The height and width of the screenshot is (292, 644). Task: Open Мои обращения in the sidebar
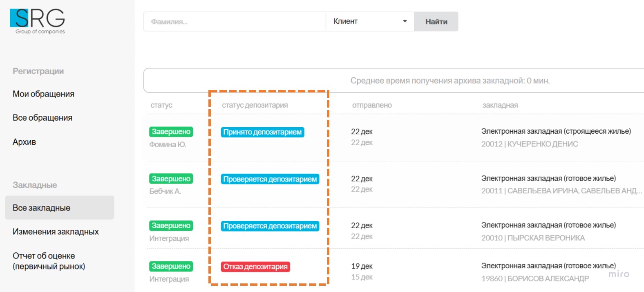[x=43, y=94]
